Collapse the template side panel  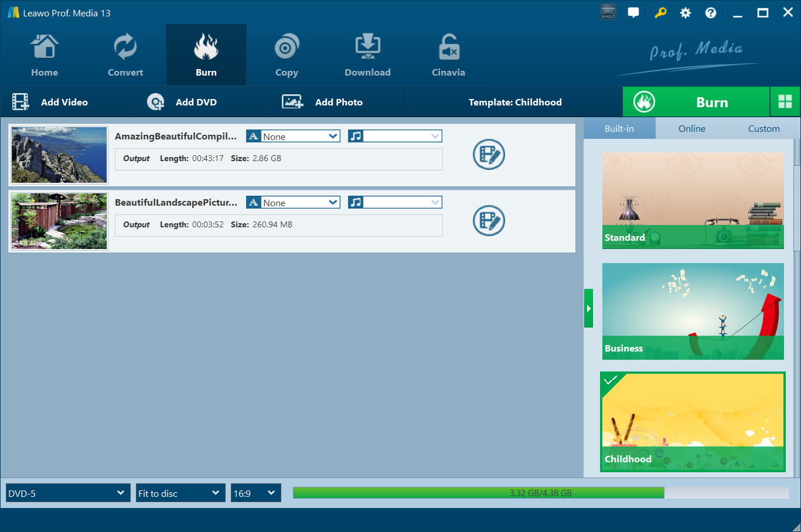(588, 308)
